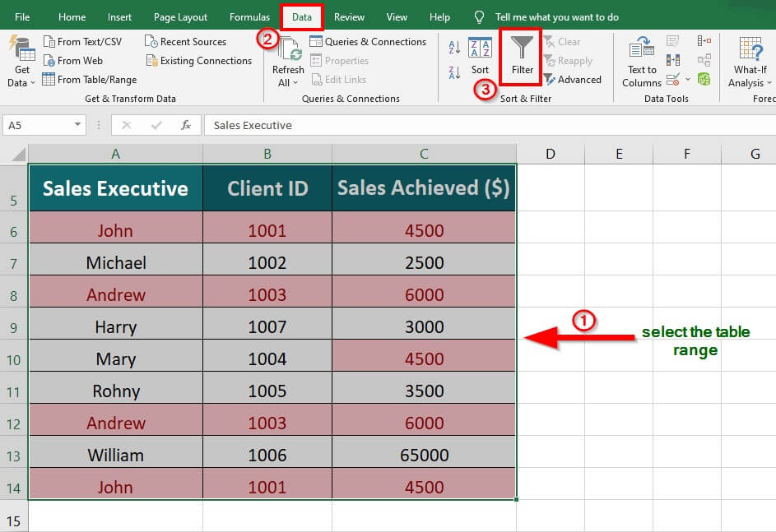Viewport: 776px width, 532px height.
Task: Open the Name Box dropdown arrow
Action: click(78, 125)
